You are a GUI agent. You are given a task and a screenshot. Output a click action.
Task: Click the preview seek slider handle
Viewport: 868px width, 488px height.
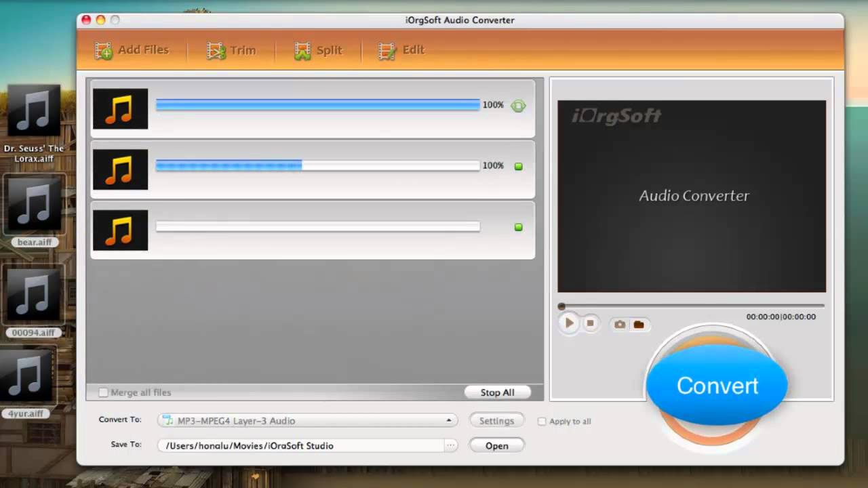561,306
